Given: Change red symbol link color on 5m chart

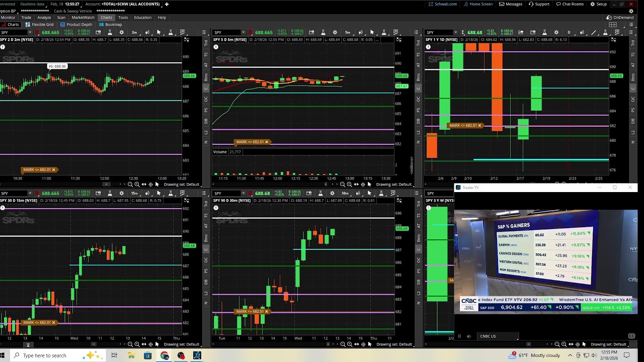Looking at the screenshot, I should [x=250, y=32].
